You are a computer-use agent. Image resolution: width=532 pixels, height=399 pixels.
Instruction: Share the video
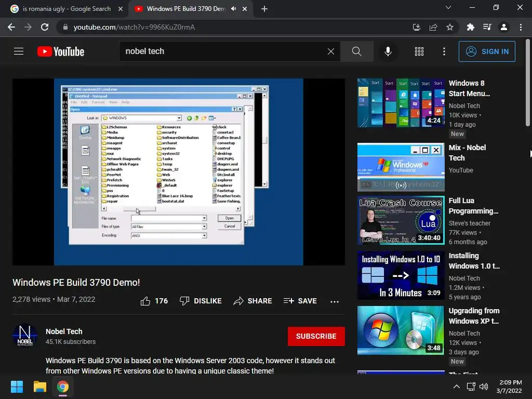click(253, 301)
